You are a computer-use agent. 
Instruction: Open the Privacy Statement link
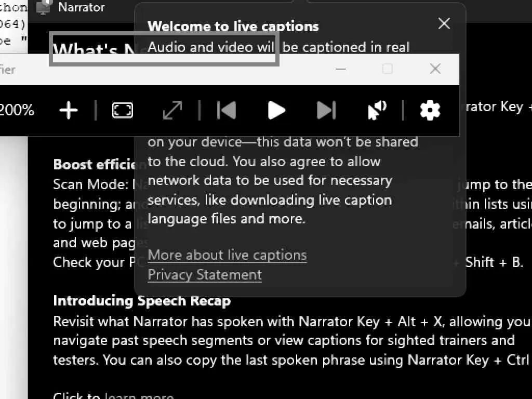point(205,275)
